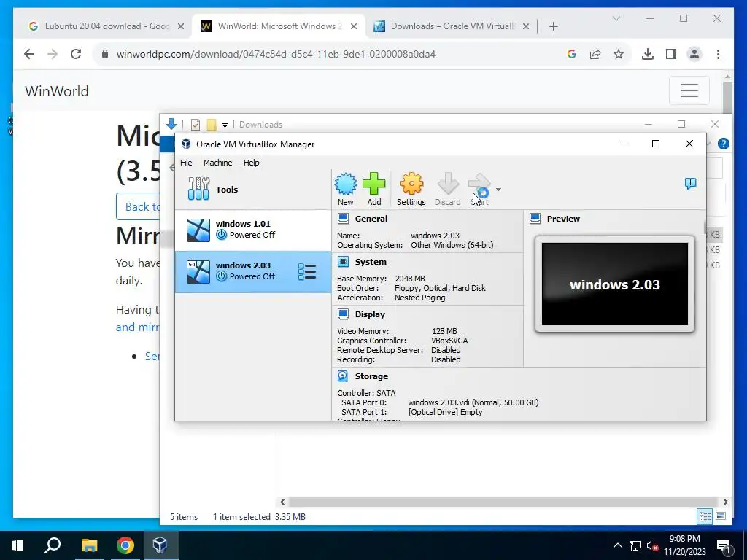
Task: Click the Graphics Controller value VBoxSVGA
Action: coord(449,341)
